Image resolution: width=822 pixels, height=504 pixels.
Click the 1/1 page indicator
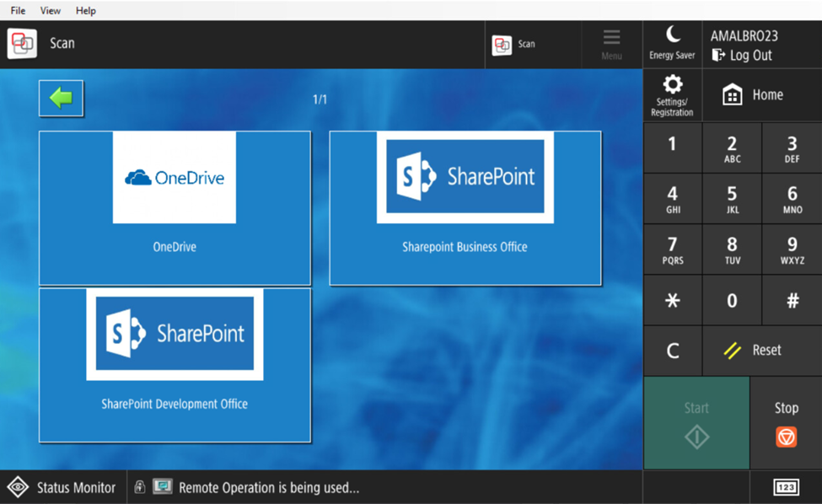point(320,99)
